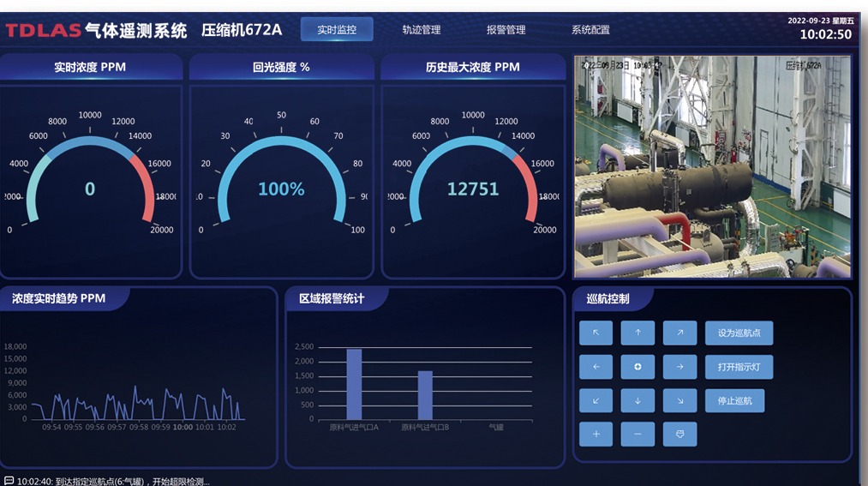Click the TDLAS气体遥测系统 logo title
The image size is (868, 486).
96,30
